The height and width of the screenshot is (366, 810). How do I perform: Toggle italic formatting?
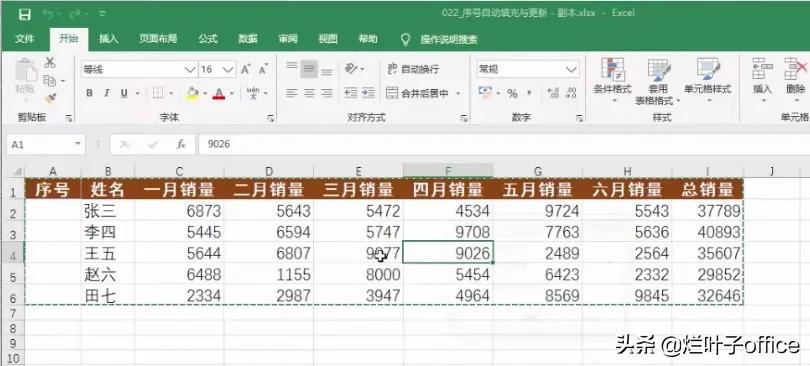[106, 93]
